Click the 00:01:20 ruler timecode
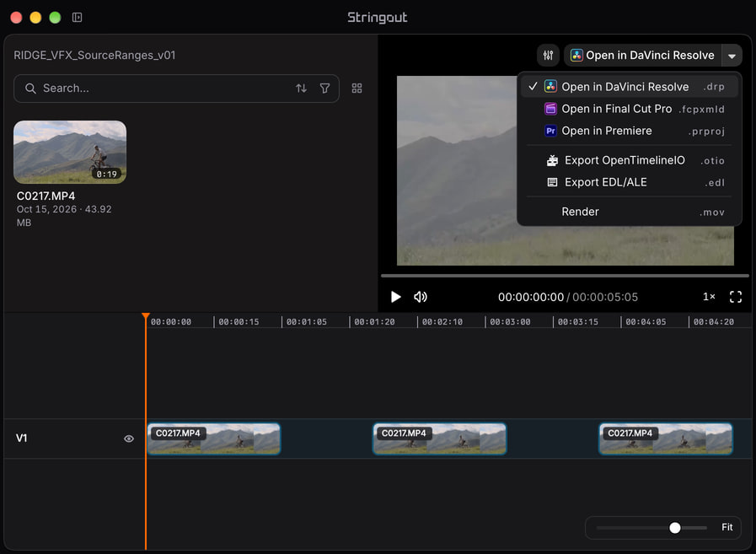This screenshot has width=756, height=554. tap(374, 322)
